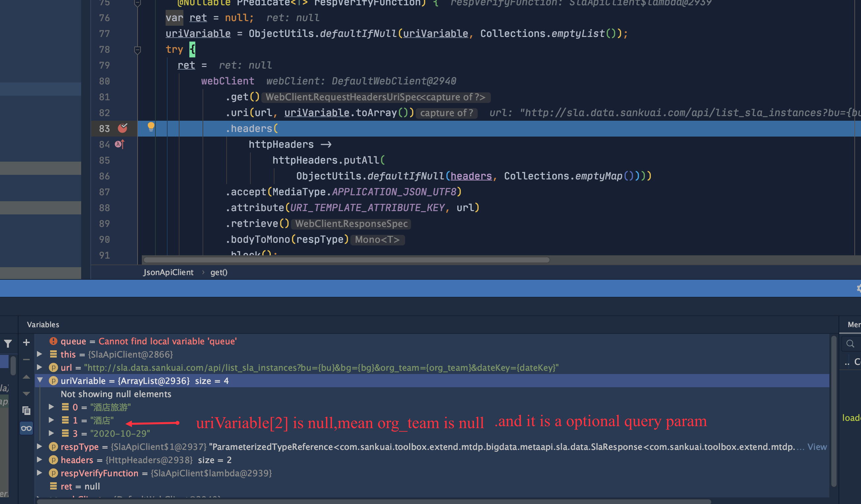Click URI_TEMPLATE_ATTRIBUTE_KEY on line 88

click(x=367, y=207)
